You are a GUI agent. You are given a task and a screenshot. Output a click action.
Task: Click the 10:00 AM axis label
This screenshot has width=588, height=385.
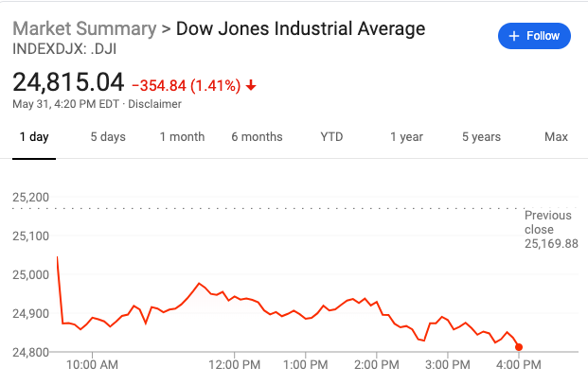click(92, 365)
